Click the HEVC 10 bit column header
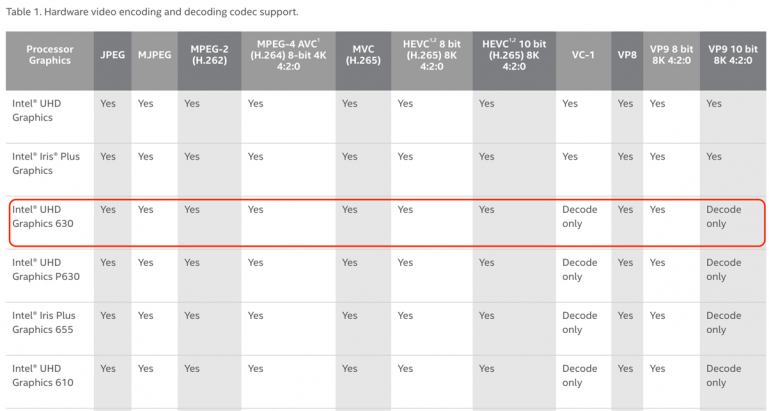 (x=514, y=54)
